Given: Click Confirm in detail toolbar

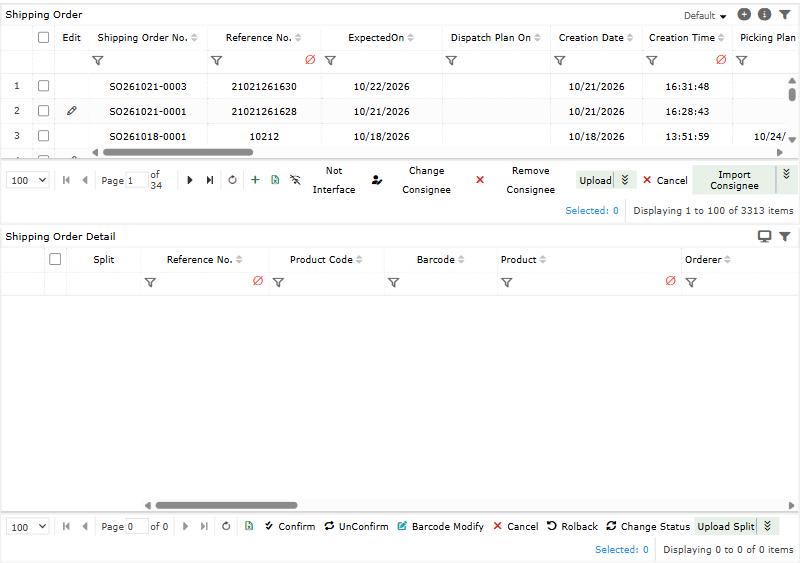Looking at the screenshot, I should coord(290,526).
